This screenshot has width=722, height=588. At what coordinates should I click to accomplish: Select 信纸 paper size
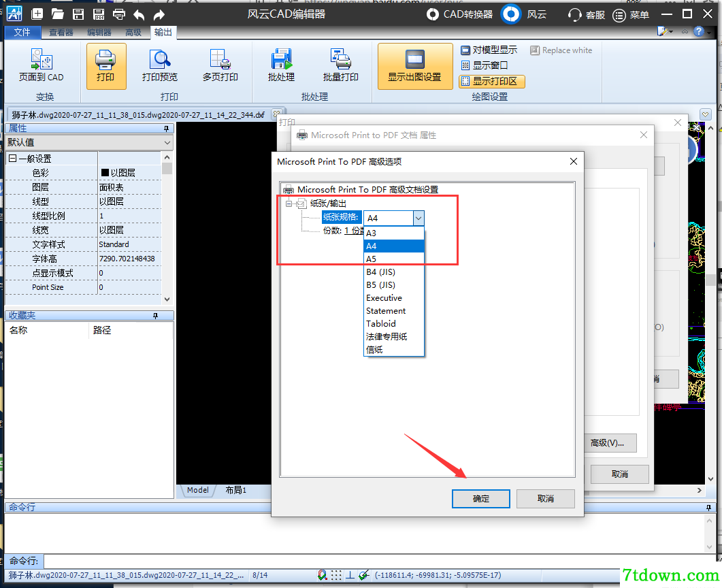[x=394, y=350]
